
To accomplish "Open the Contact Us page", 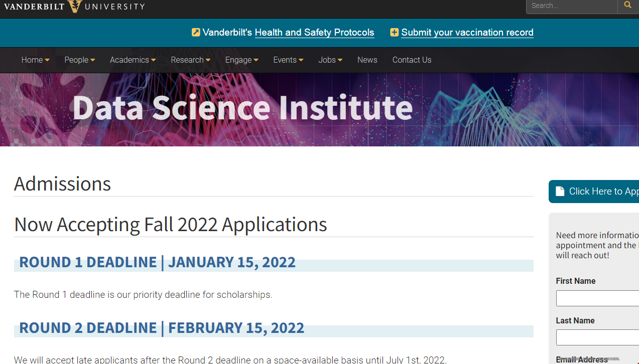I will 412,60.
